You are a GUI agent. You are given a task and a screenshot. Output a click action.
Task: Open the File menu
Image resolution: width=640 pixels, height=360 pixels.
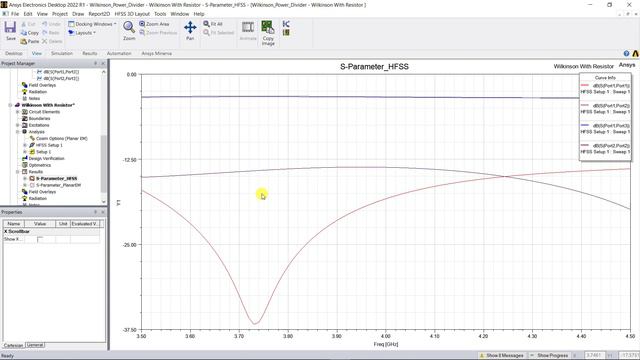pos(15,14)
